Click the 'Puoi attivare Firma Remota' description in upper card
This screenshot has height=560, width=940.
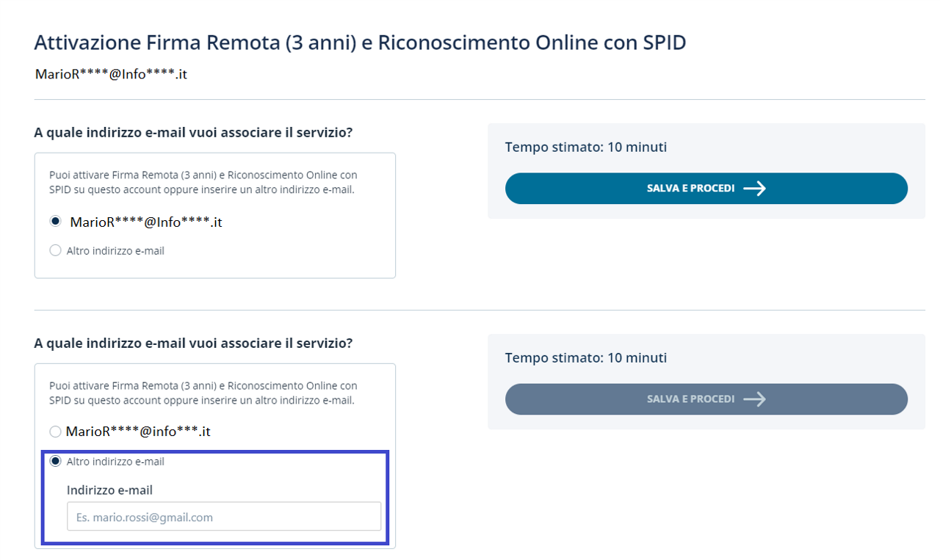point(203,183)
